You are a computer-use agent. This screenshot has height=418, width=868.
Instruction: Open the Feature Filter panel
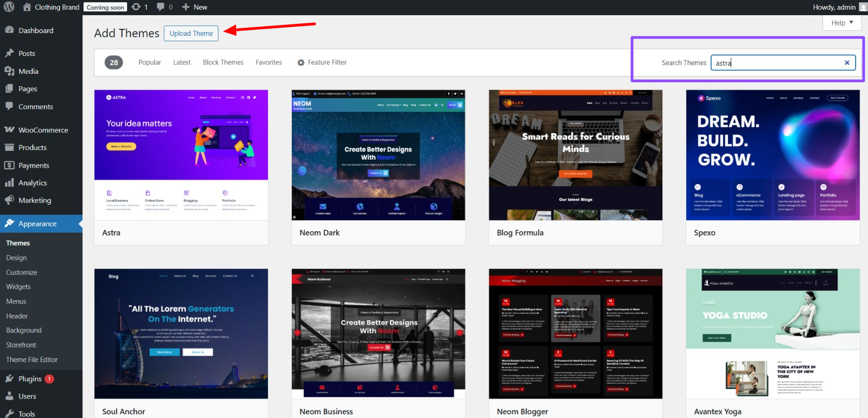coord(322,62)
